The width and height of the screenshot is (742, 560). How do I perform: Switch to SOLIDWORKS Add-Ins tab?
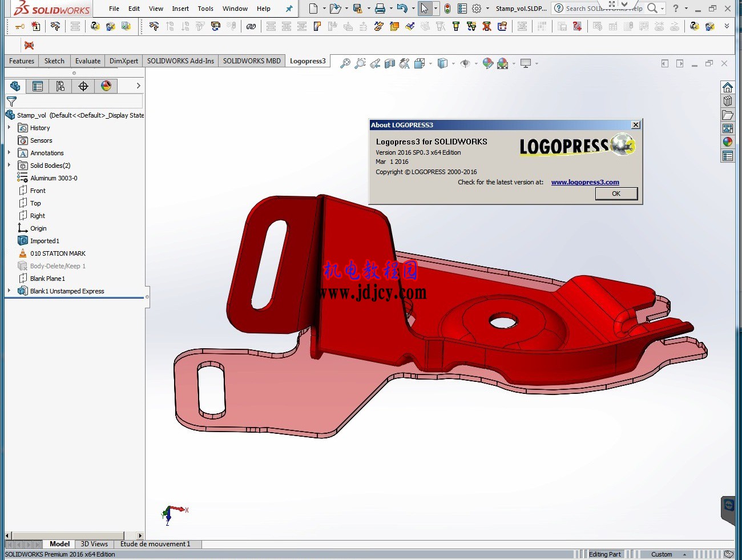180,61
